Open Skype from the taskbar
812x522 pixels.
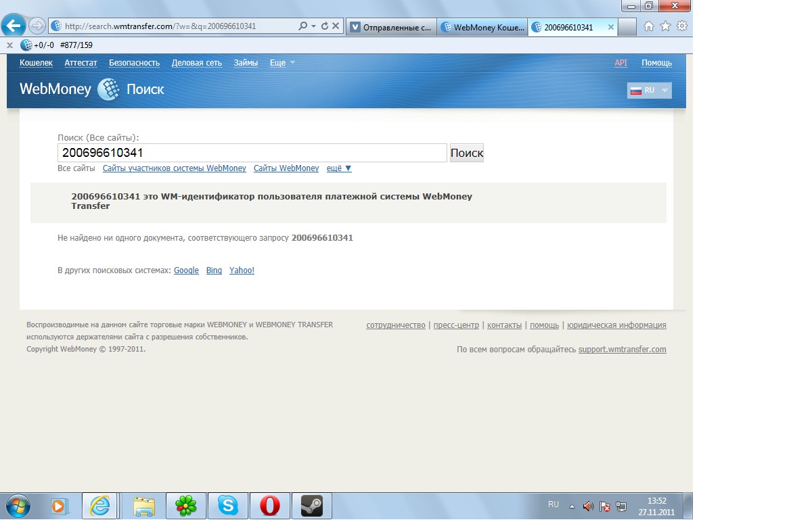[227, 506]
